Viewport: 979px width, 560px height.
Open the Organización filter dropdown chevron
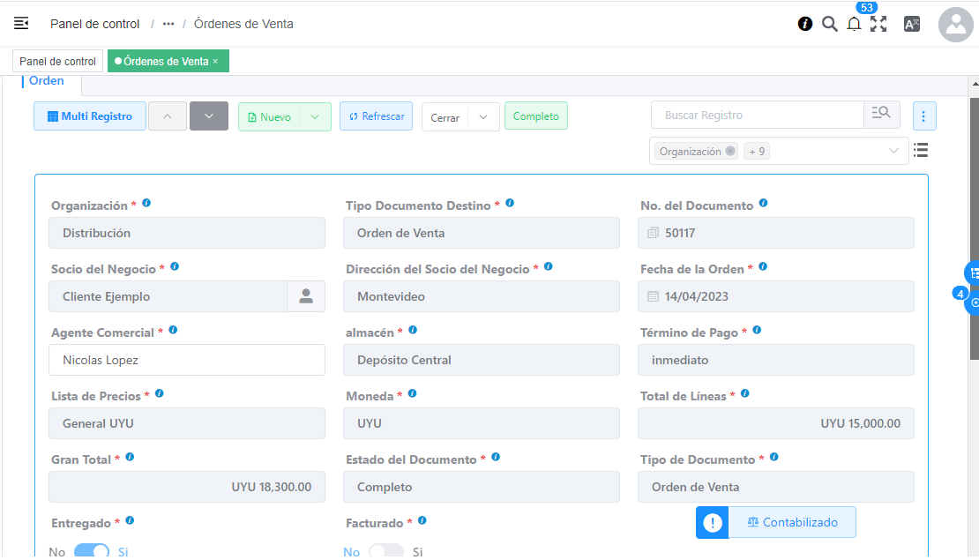(x=893, y=151)
